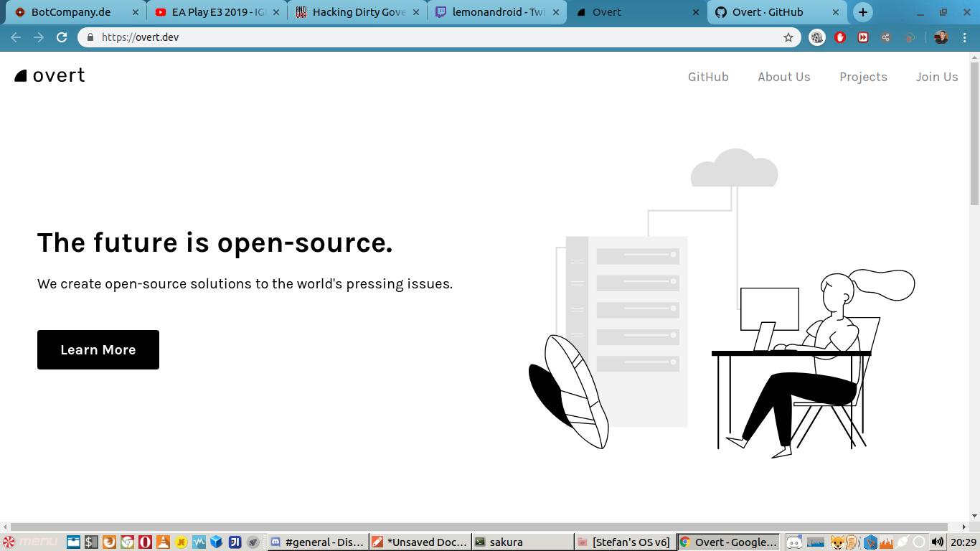
Task: Reload the page with the refresh icon
Action: pos(62,37)
